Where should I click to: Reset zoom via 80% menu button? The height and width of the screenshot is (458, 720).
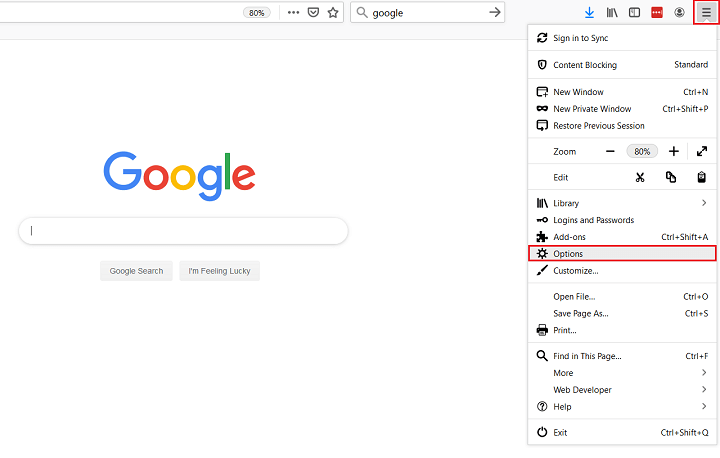click(x=642, y=151)
